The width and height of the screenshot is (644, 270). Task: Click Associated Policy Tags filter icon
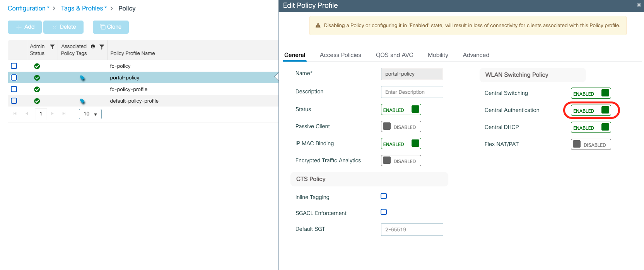click(102, 47)
